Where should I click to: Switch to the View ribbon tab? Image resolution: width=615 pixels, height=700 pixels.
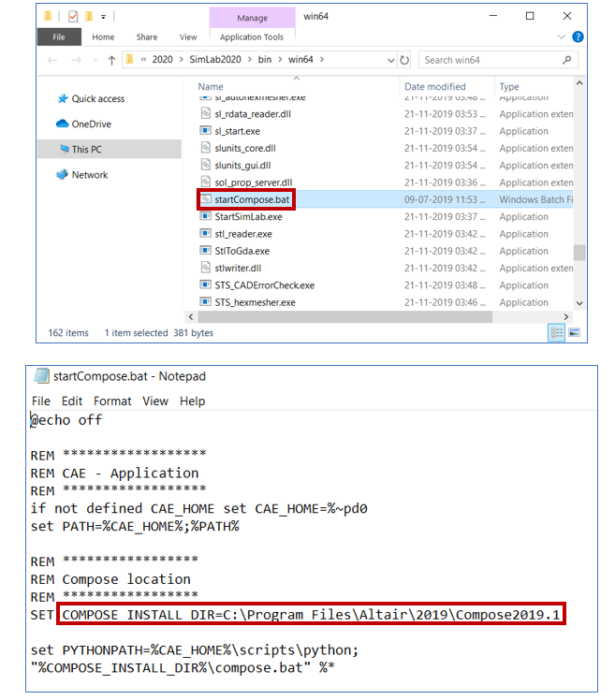click(188, 37)
